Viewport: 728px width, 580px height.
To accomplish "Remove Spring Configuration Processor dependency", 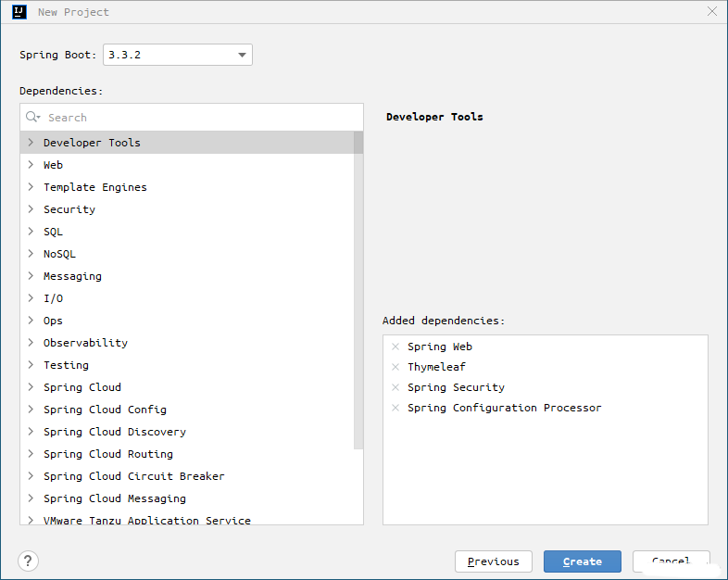I will pos(395,408).
